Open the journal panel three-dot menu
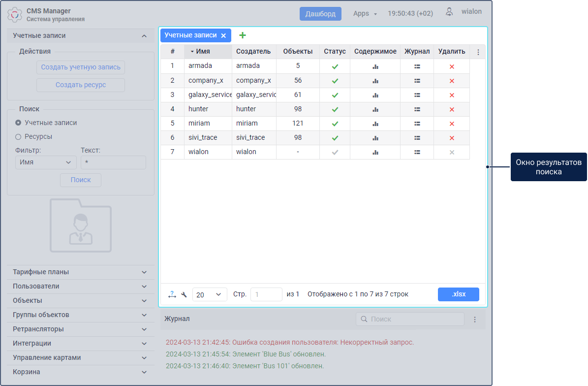This screenshot has height=386, width=588. (x=474, y=319)
